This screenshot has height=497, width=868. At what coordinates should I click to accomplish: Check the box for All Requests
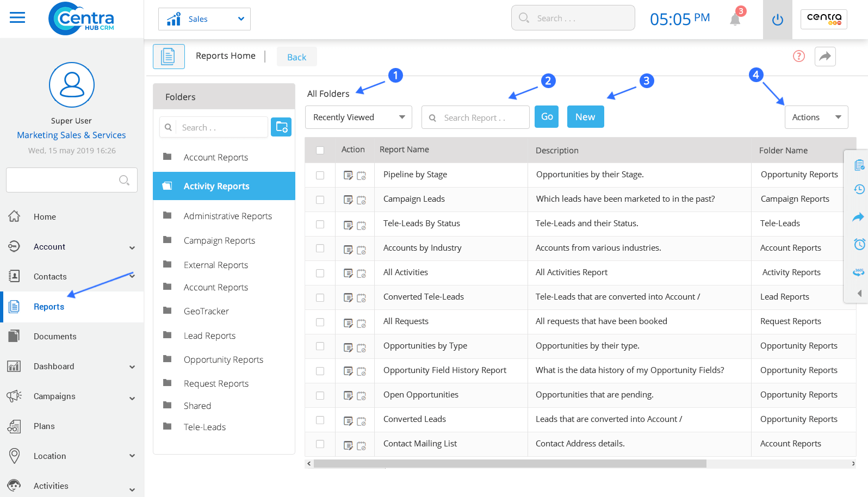pyautogui.click(x=320, y=322)
